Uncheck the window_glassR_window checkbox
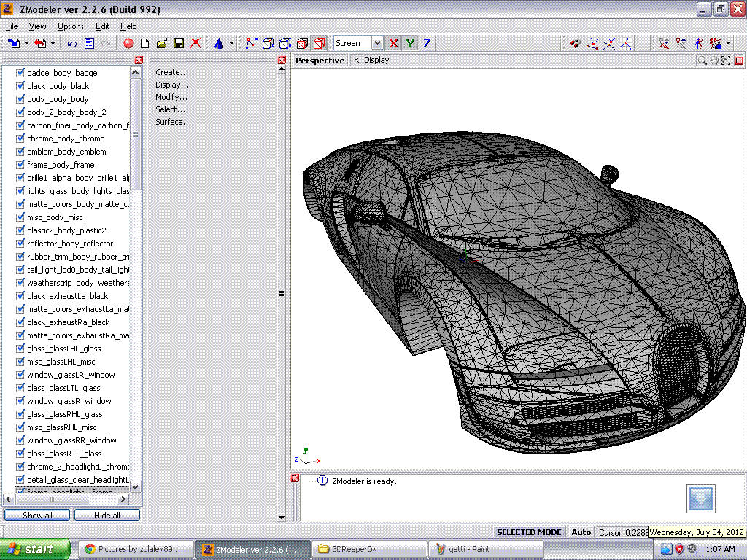This screenshot has width=747, height=560. [x=20, y=401]
